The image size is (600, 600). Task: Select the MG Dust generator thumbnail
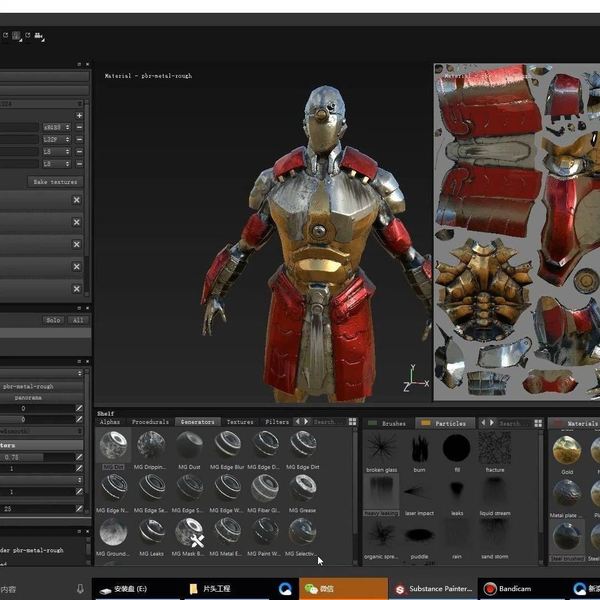189,445
